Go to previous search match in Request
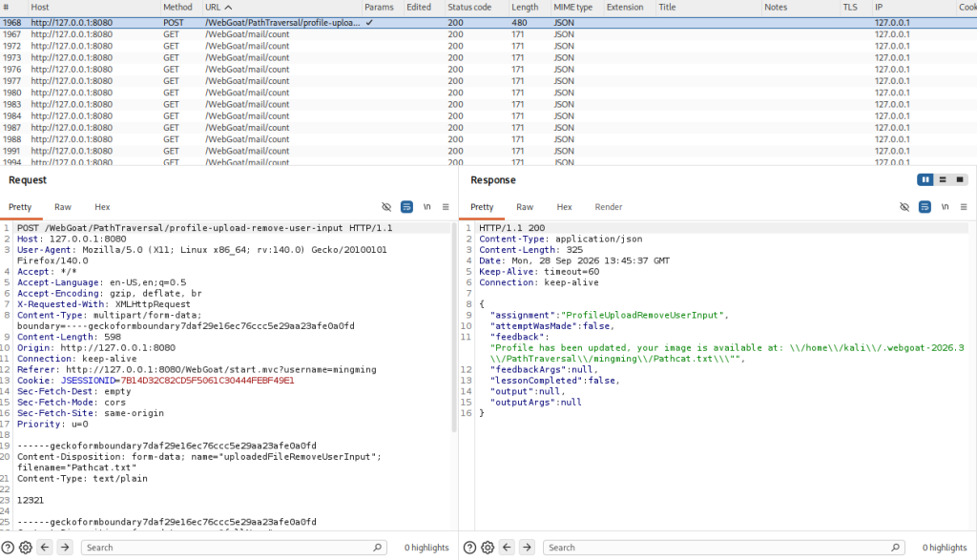Image resolution: width=977 pixels, height=560 pixels. tap(45, 548)
